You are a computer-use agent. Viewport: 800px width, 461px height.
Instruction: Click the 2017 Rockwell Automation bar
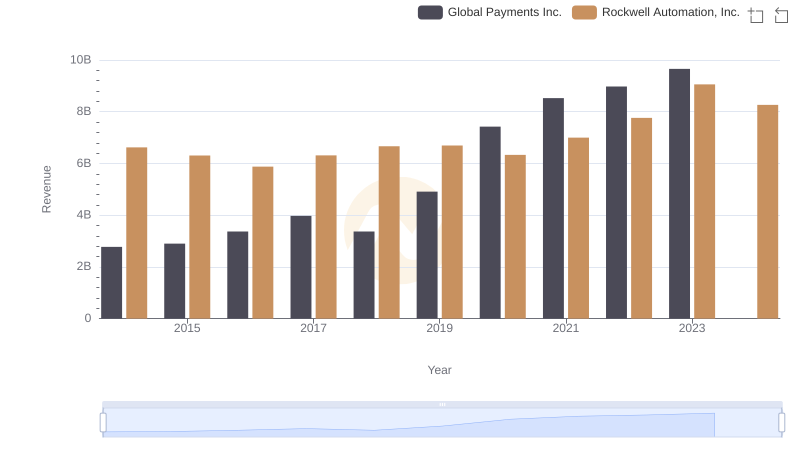pyautogui.click(x=326, y=237)
